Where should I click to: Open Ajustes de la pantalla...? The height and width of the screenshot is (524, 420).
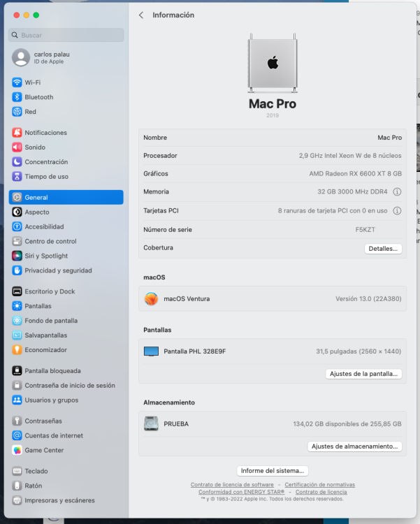[x=363, y=374]
